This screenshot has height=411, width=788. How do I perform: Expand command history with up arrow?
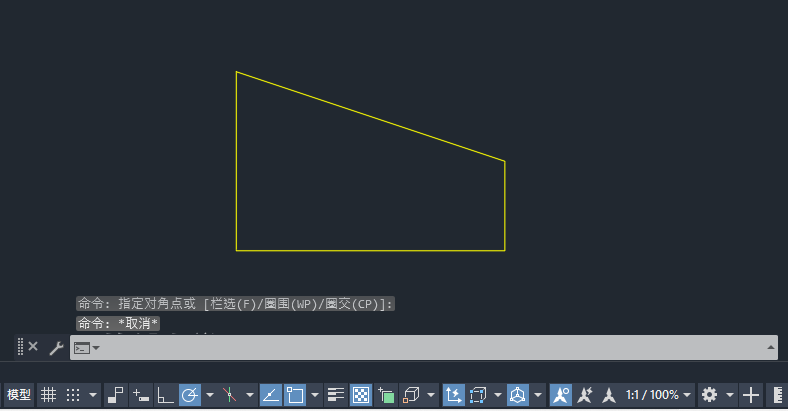[x=770, y=348]
